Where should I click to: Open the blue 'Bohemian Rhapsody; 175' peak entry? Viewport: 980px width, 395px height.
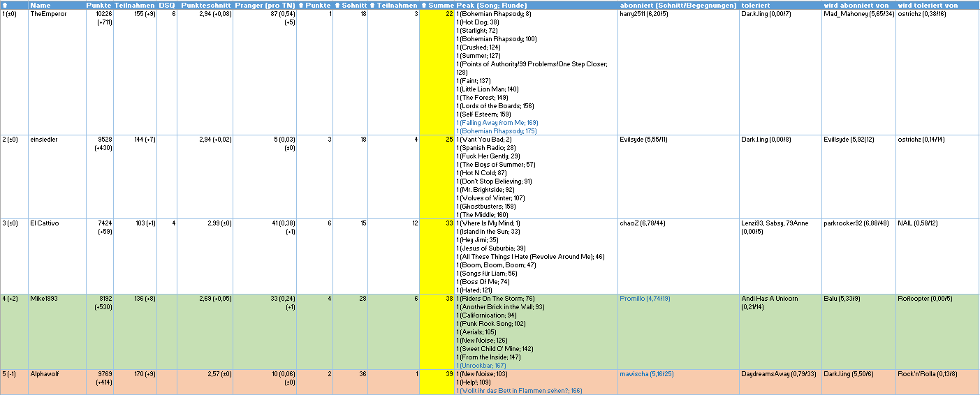point(497,131)
